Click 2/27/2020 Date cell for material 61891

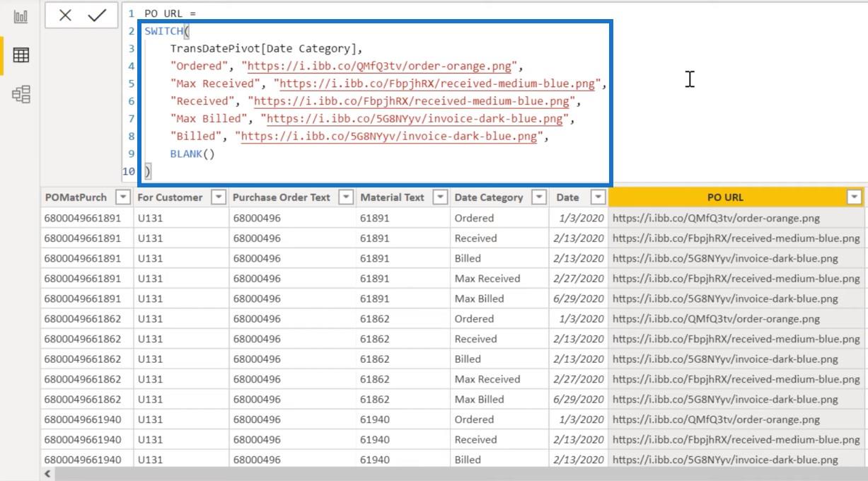pos(577,279)
